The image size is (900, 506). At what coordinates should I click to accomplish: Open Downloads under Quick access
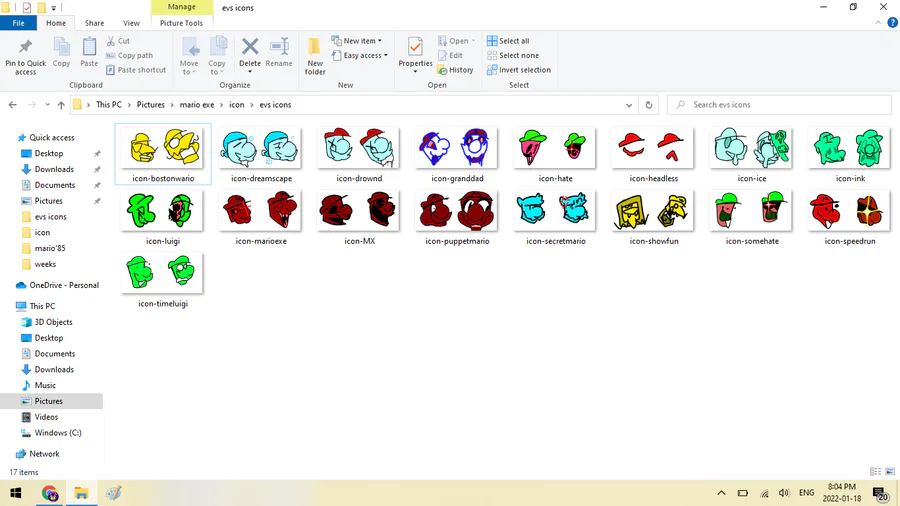point(54,169)
